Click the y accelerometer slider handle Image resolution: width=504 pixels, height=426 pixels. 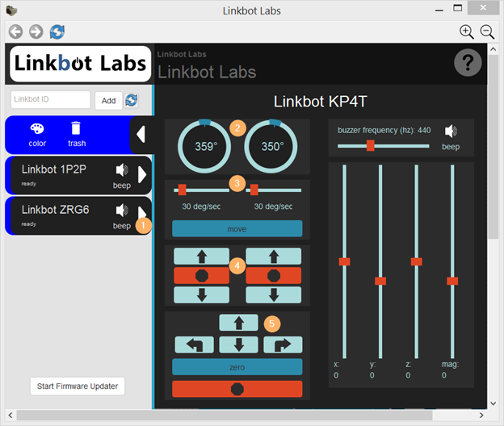point(380,282)
